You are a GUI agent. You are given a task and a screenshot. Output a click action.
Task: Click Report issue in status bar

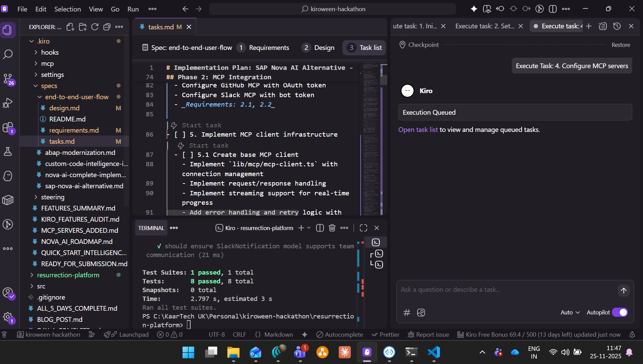tap(428, 335)
